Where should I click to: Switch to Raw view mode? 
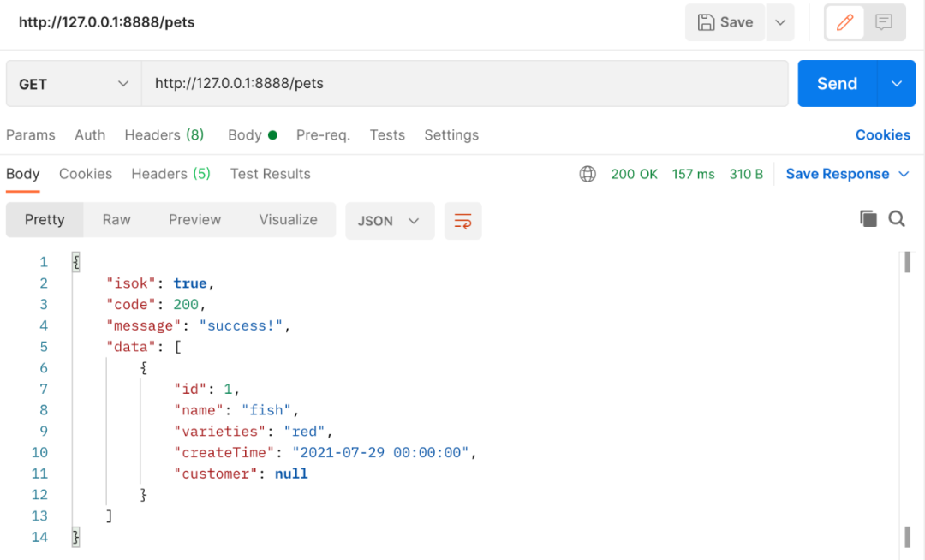pyautogui.click(x=116, y=220)
